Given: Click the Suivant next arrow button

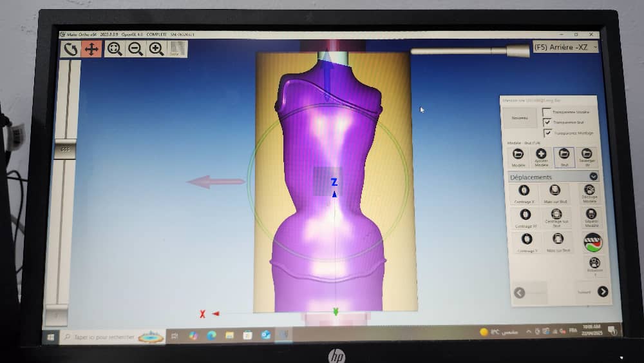Looking at the screenshot, I should click(x=602, y=291).
